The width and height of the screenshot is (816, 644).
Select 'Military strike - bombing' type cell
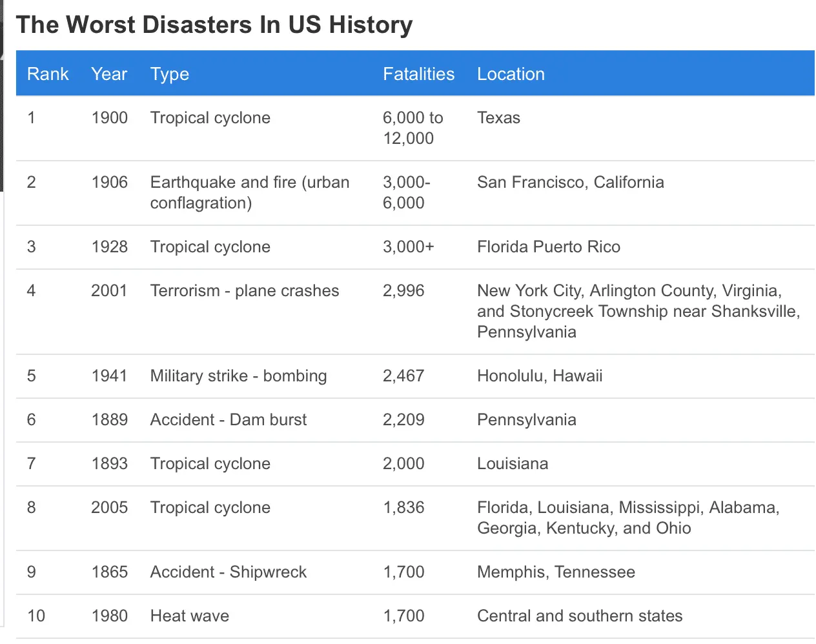click(238, 376)
